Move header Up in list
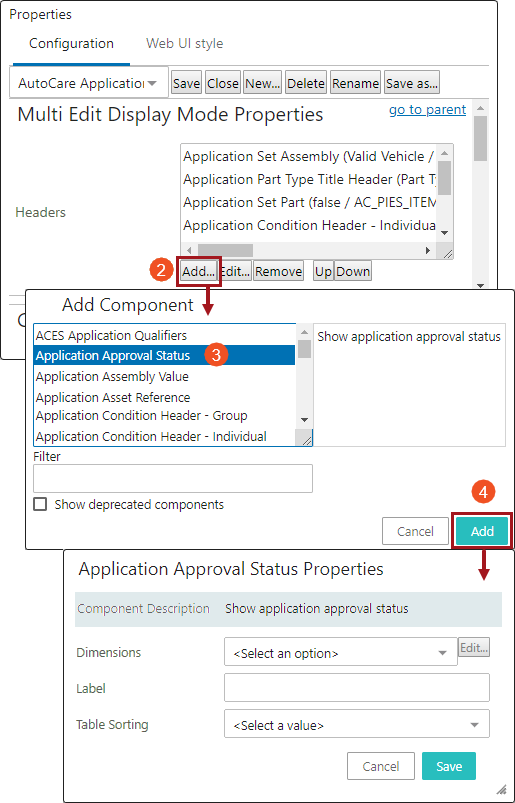Viewport: 515px width, 803px height. click(324, 271)
